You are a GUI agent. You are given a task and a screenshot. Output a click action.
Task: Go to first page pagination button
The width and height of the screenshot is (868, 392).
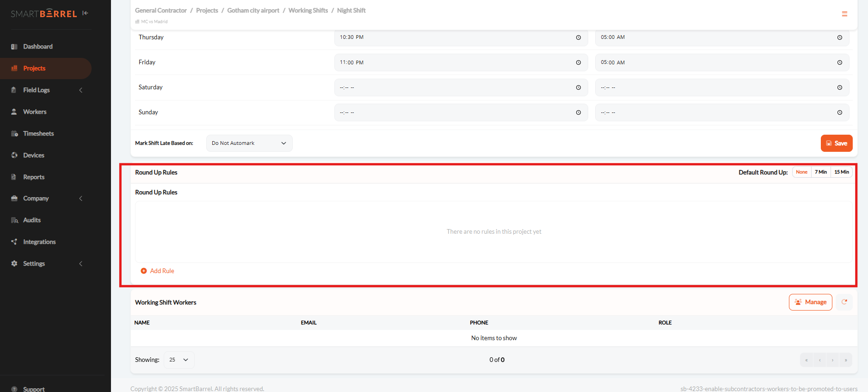[806, 360]
